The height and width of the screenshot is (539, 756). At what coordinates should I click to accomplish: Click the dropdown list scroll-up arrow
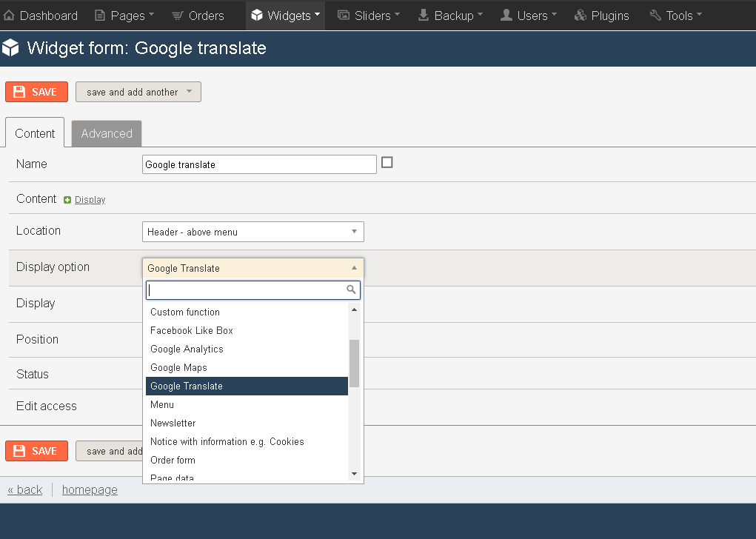coord(355,309)
